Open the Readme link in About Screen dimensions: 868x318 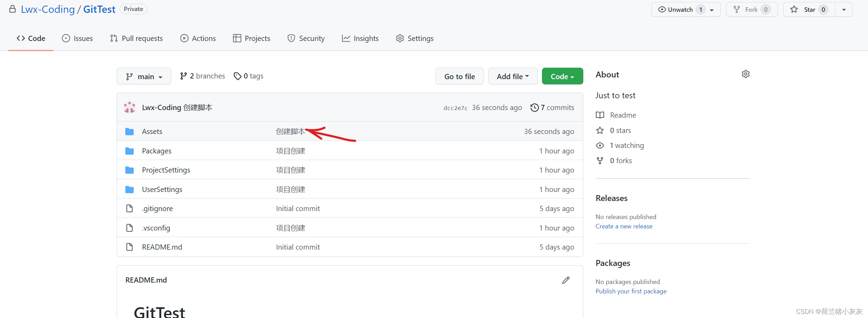pos(623,115)
